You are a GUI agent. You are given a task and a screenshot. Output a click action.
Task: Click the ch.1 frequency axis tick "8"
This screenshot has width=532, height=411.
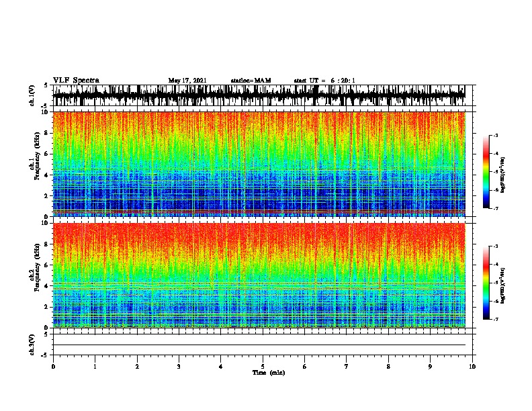coord(47,133)
